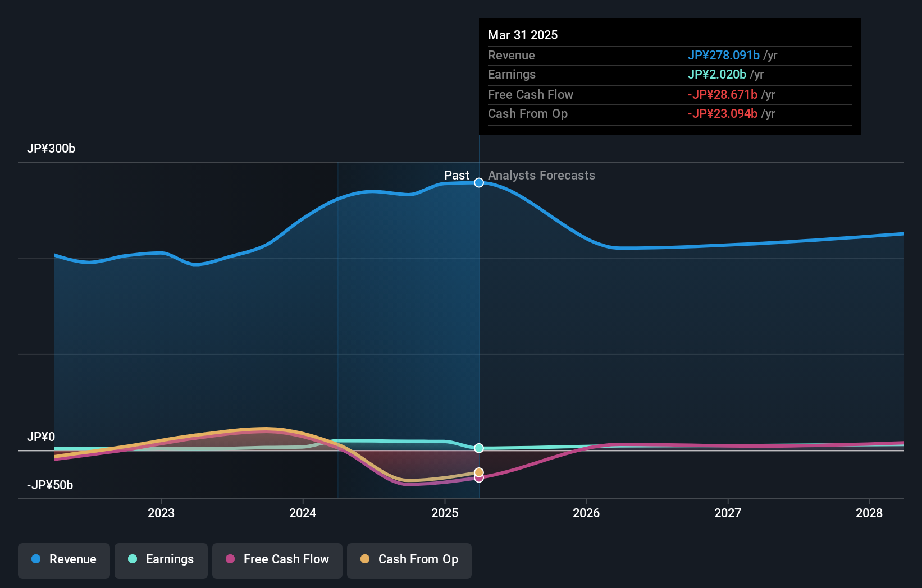Click the Free Cash Flow label in tooltip
Screen dimensions: 922x588
coord(531,95)
